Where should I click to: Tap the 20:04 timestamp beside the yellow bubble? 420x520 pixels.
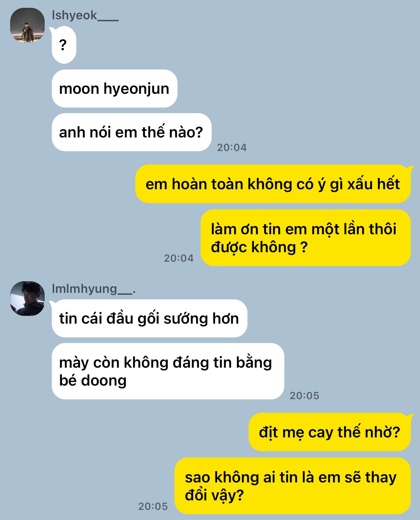(x=179, y=258)
